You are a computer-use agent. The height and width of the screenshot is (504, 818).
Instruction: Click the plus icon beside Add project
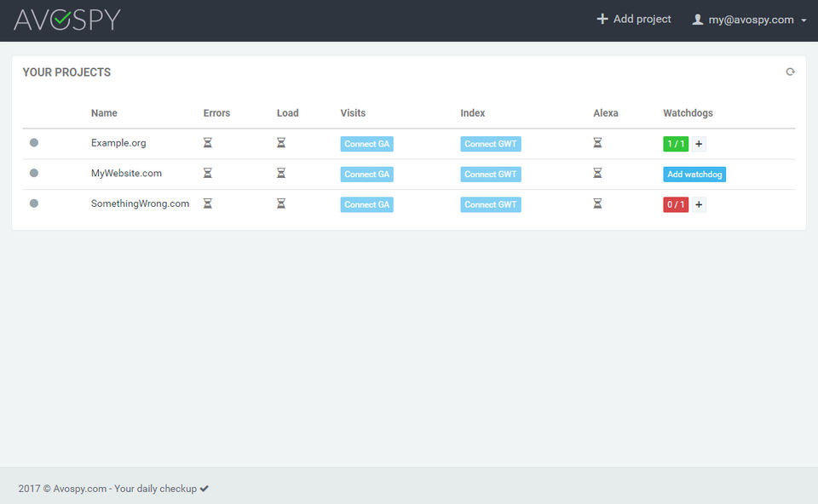click(602, 20)
